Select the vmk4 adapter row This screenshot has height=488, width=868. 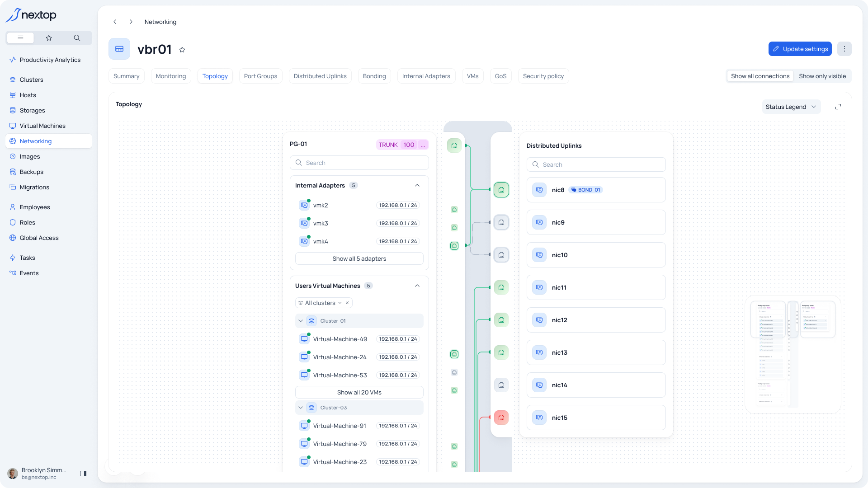359,241
